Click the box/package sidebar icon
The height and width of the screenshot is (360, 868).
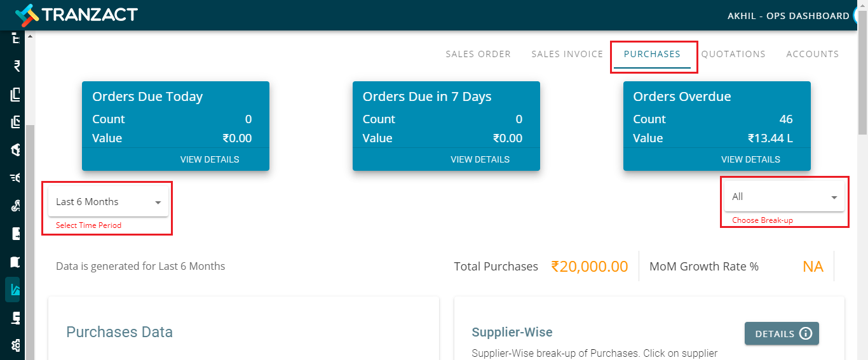tap(16, 150)
